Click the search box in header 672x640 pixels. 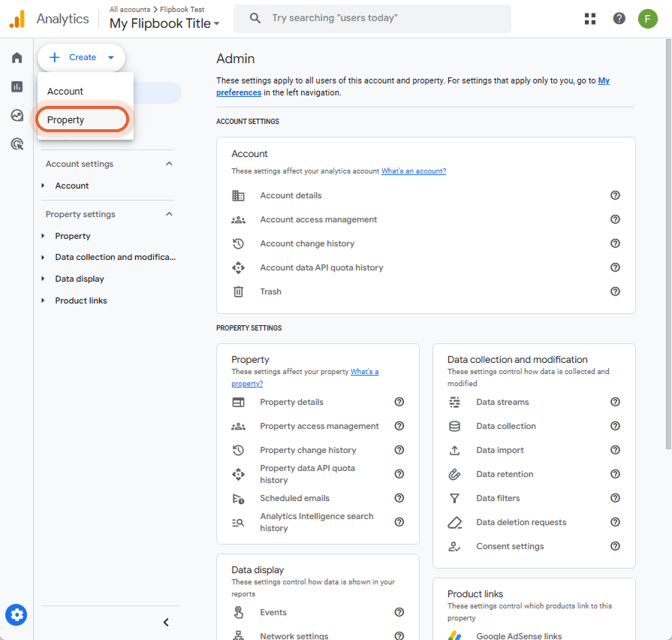point(372,19)
